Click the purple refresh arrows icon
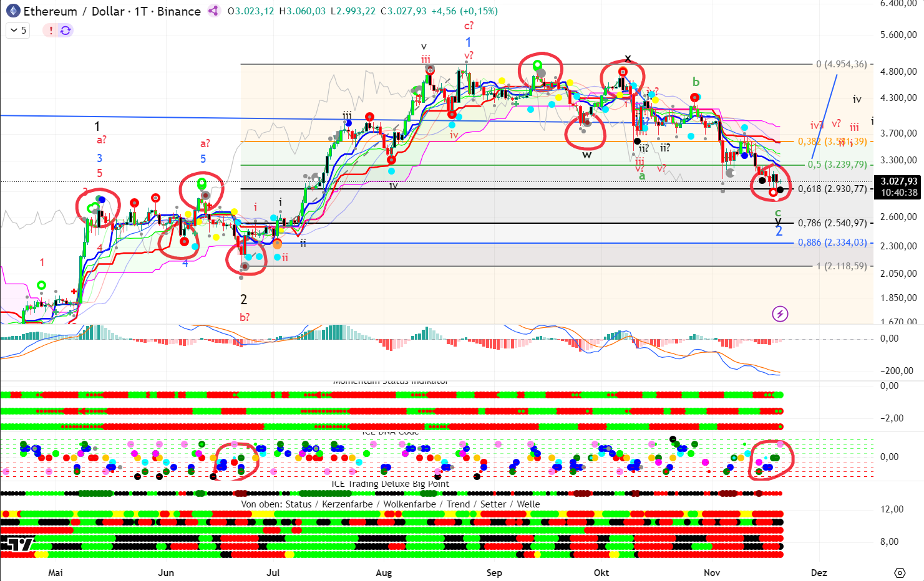The image size is (924, 581). [65, 31]
